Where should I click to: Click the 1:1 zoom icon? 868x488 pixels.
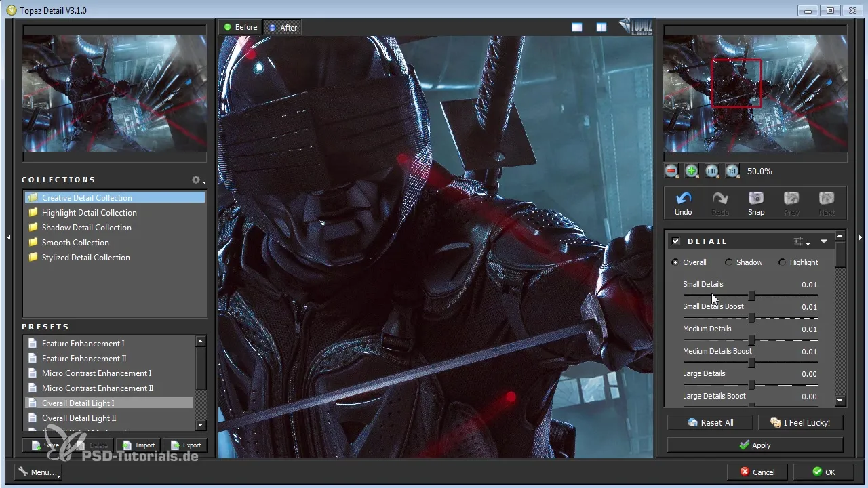coord(732,171)
